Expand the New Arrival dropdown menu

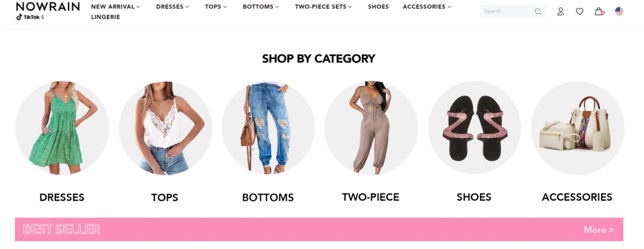pyautogui.click(x=116, y=7)
